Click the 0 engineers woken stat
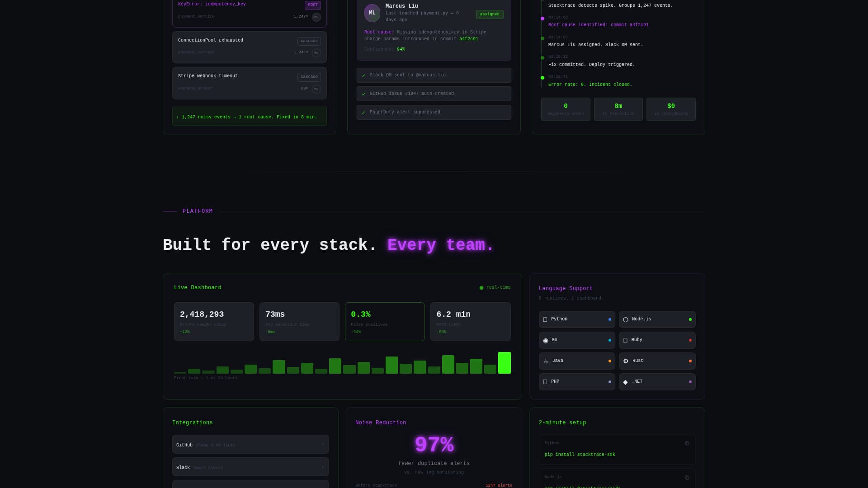Screen dimensions: 868x488 tap(566, 109)
